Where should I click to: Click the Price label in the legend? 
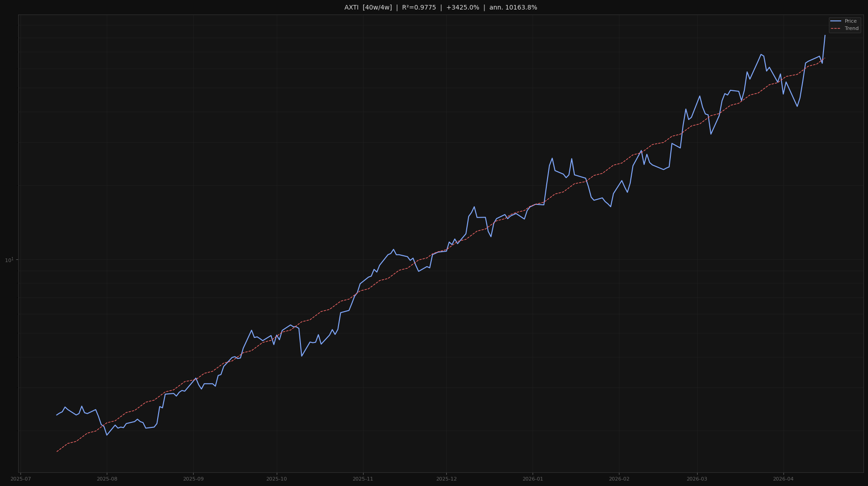(x=850, y=21)
